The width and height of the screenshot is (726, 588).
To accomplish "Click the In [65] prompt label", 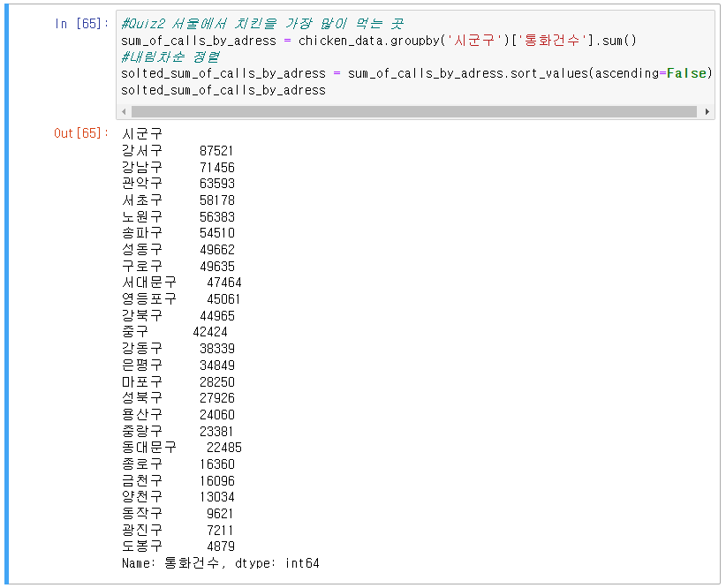I will coord(81,24).
